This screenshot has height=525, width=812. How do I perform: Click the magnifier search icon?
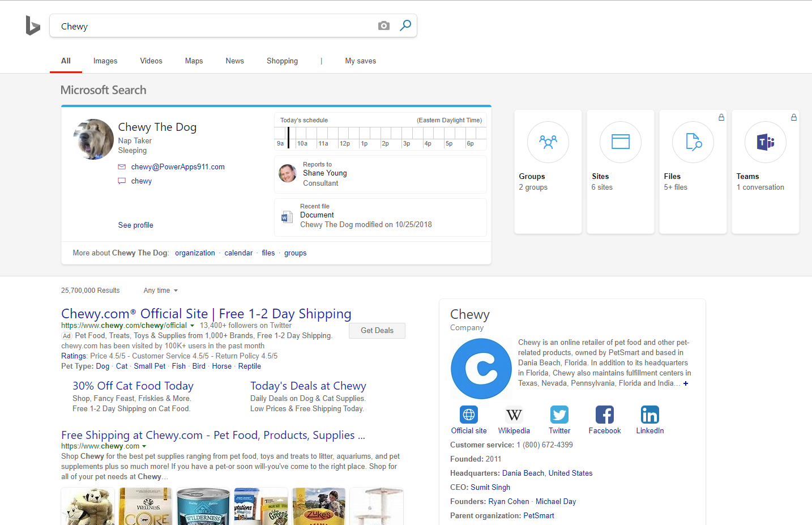[405, 25]
